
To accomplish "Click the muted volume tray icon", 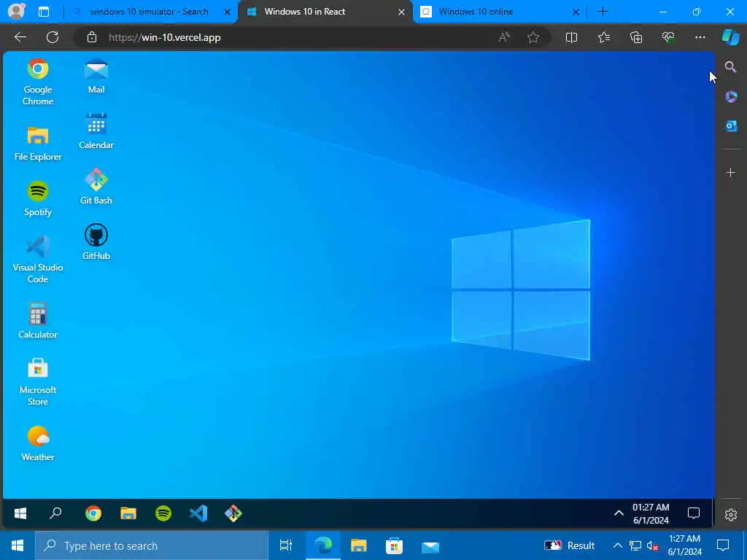I will coord(652,545).
